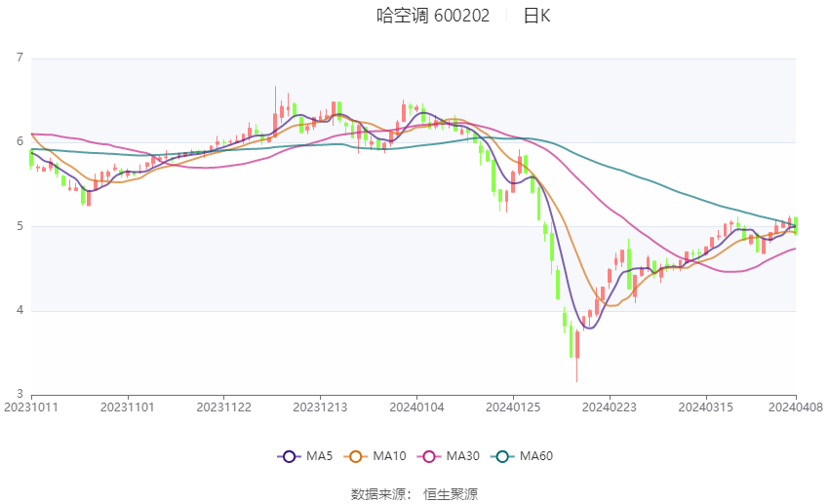Click the teal MA60 legend circle marker
Viewport: 829px width, 504px height.
(501, 456)
